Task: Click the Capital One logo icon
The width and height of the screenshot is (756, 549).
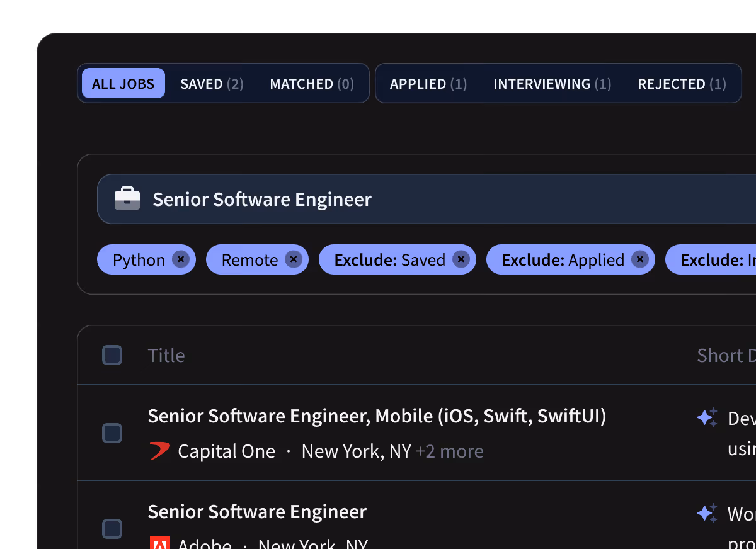Action: [x=159, y=451]
